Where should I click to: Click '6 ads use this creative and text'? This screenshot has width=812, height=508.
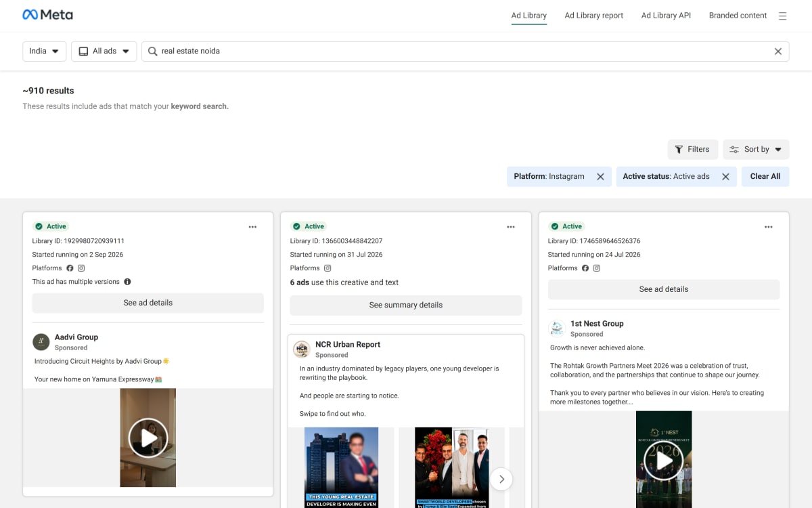[x=344, y=282]
